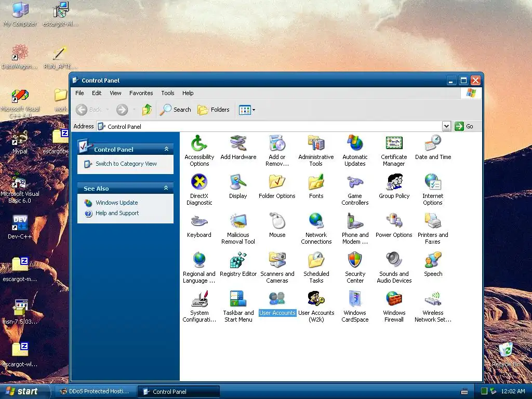Collapse the See Also sidebar section

166,188
